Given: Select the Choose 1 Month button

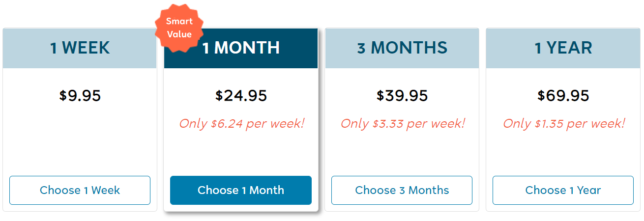Looking at the screenshot, I should (x=241, y=190).
